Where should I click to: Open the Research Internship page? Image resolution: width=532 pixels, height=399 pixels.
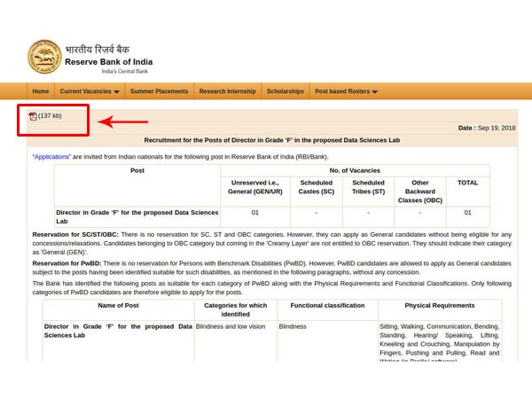point(227,91)
